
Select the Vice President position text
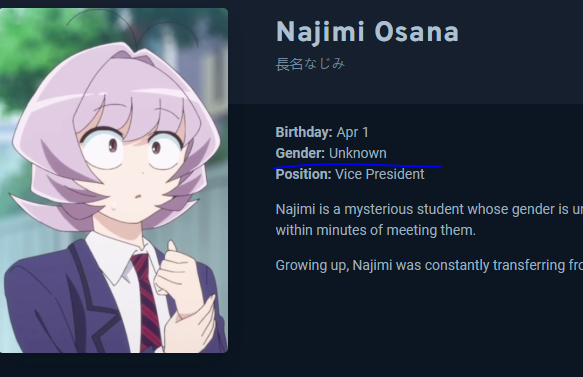[380, 174]
